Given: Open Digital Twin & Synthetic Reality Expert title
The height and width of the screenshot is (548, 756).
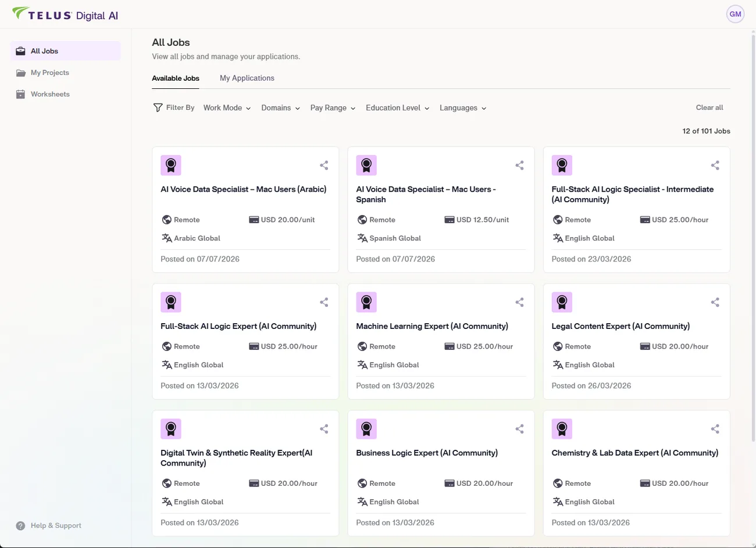Looking at the screenshot, I should click(236, 458).
